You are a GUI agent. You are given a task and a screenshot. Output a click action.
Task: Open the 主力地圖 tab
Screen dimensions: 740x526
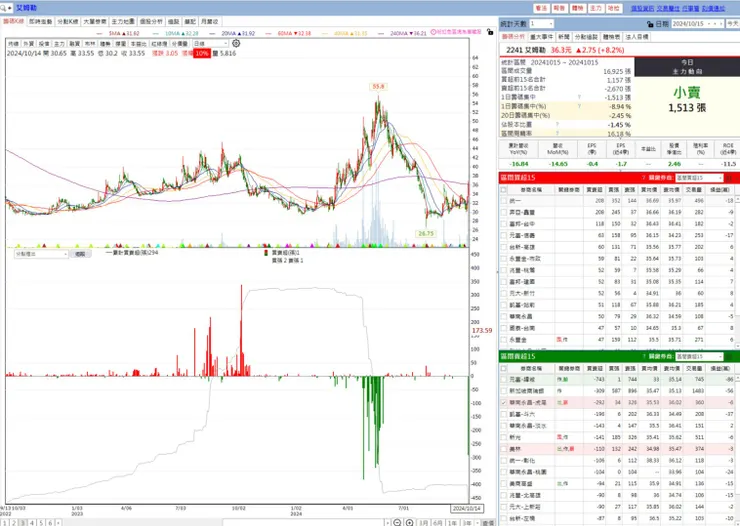(123, 22)
